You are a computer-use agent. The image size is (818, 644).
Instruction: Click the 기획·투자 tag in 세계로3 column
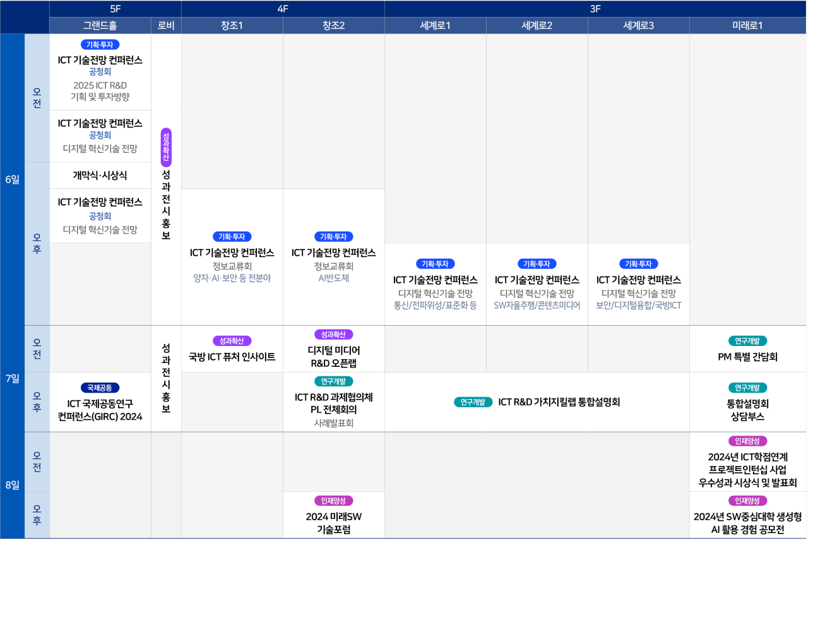coord(638,264)
